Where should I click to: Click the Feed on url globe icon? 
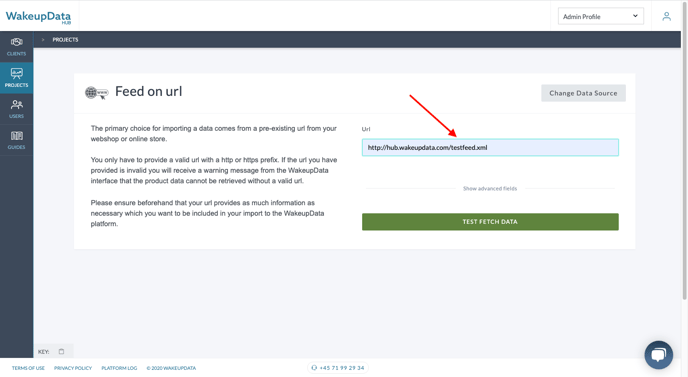coord(96,93)
